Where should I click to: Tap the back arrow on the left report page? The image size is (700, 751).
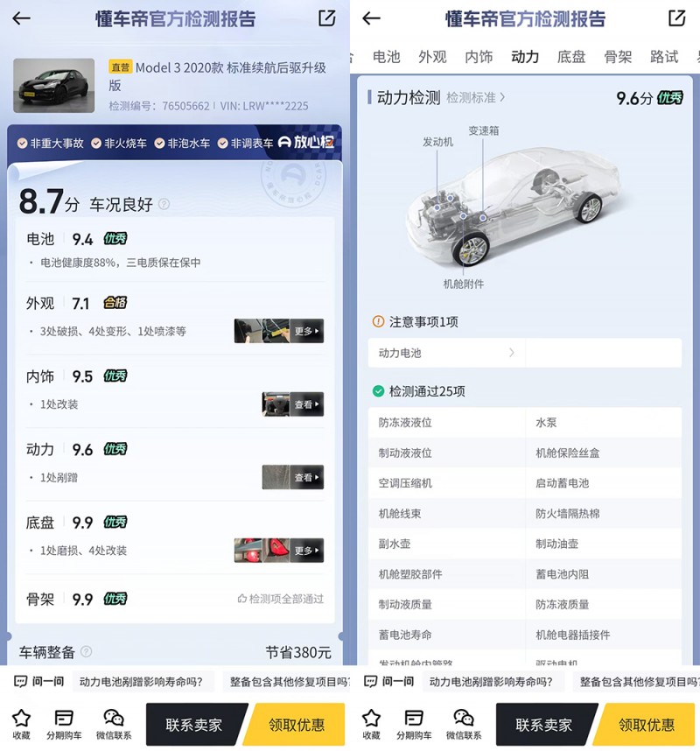(21, 19)
